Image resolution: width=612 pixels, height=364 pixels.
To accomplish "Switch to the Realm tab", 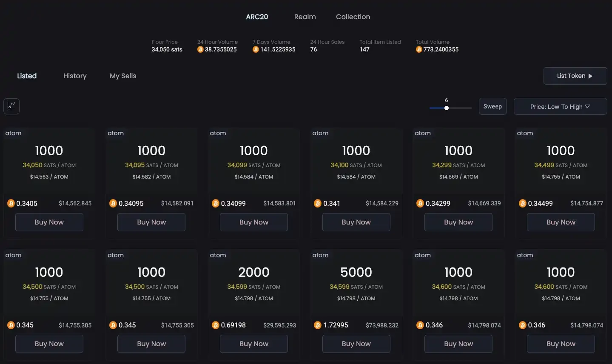I will 305,17.
